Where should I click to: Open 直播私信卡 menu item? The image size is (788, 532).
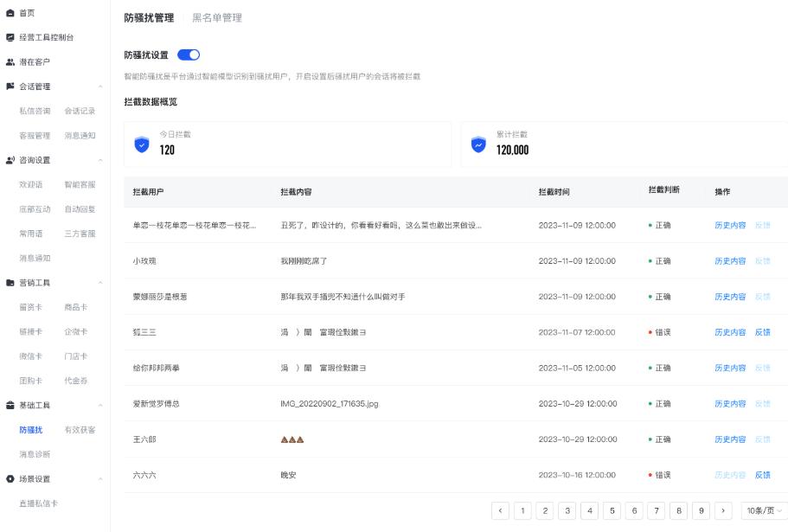(38, 503)
